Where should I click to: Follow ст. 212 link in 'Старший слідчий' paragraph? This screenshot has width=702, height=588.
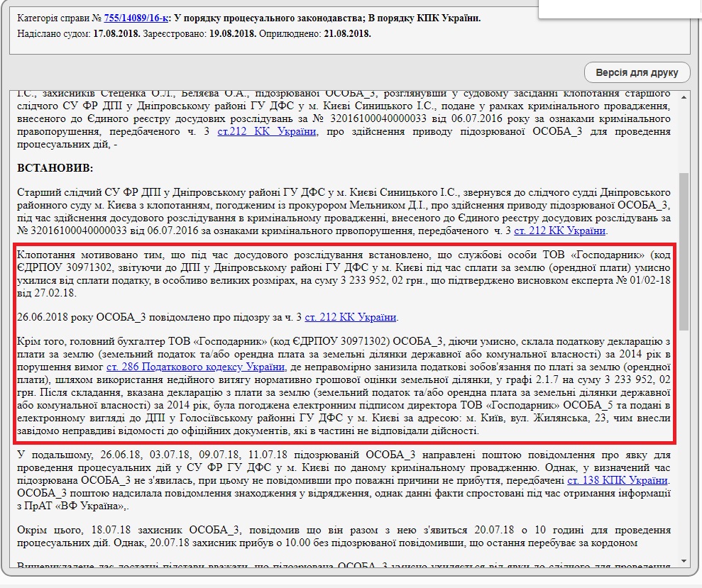[x=560, y=231]
